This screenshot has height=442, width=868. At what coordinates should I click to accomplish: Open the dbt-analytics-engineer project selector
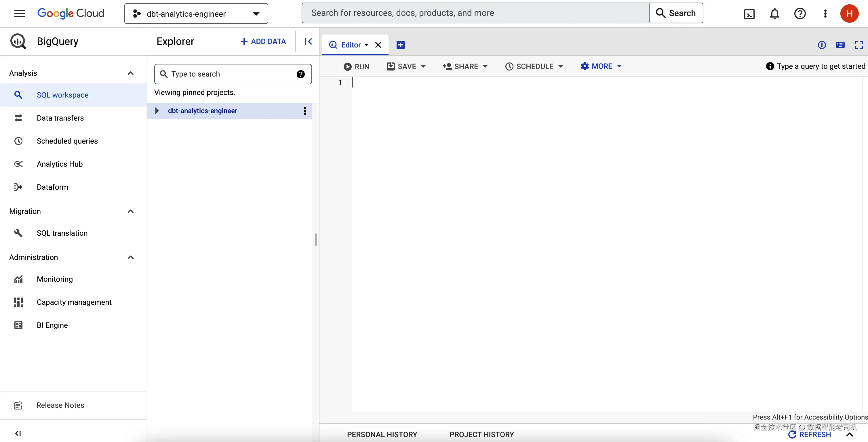[x=196, y=14]
